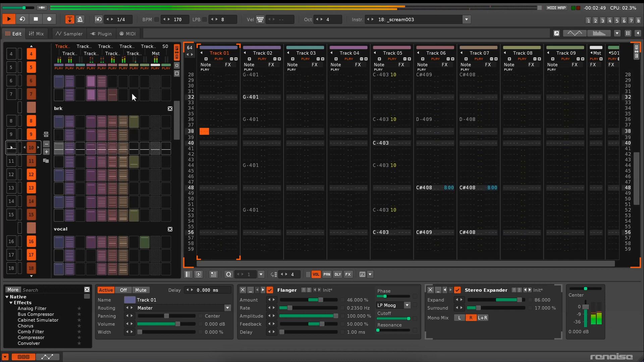The width and height of the screenshot is (644, 362).
Task: Show the PAN column
Action: tap(327, 275)
